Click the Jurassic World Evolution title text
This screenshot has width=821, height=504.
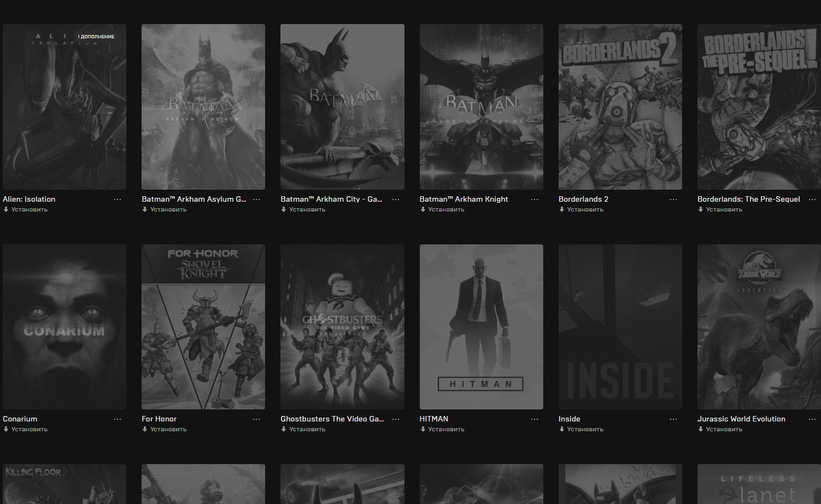[x=741, y=419]
